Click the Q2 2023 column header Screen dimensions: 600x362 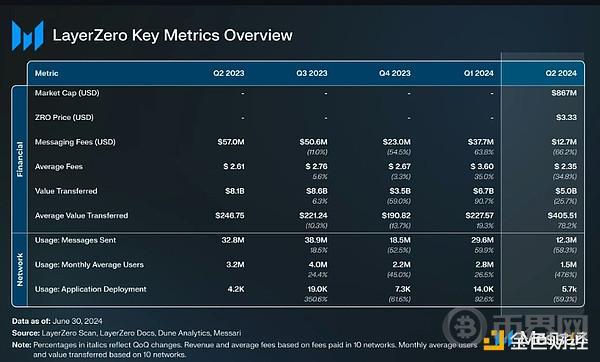(229, 73)
